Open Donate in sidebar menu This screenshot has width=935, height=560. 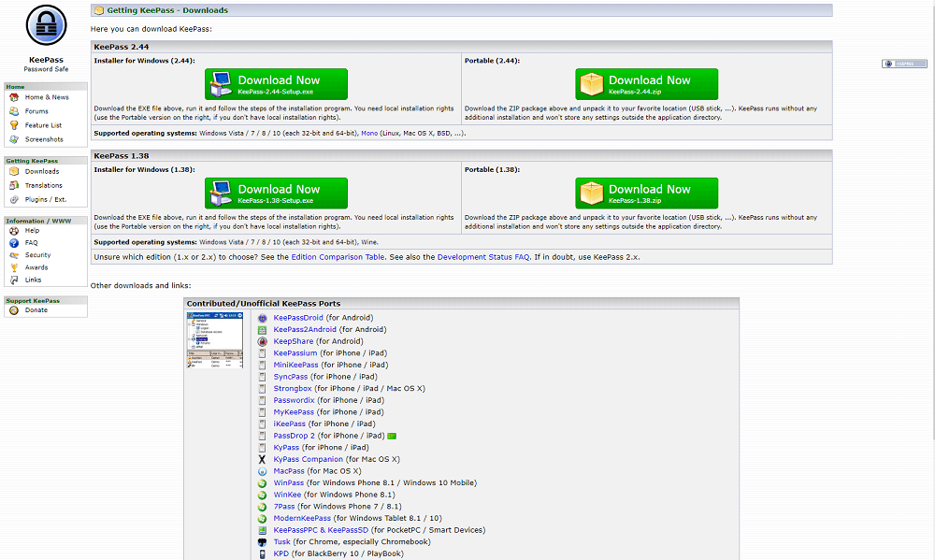[36, 310]
